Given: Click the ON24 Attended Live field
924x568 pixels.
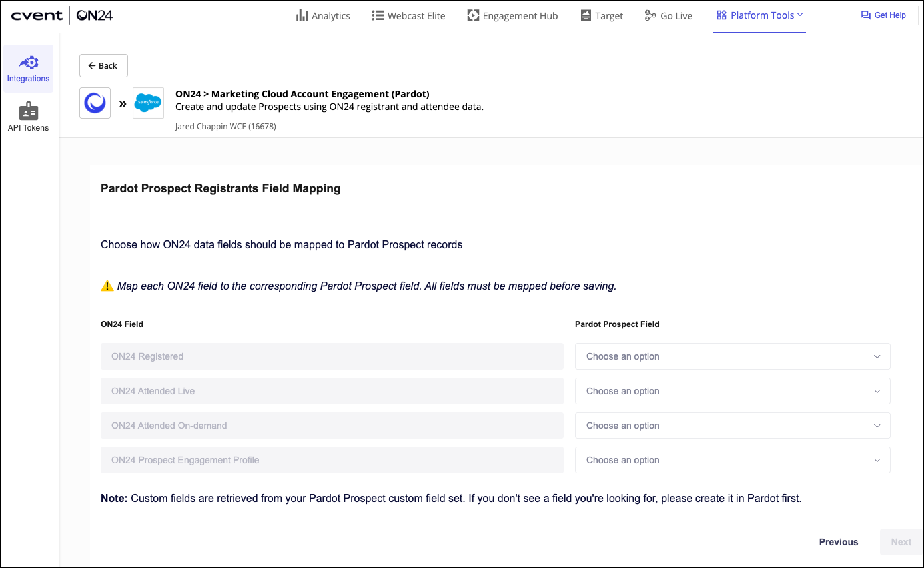Looking at the screenshot, I should [332, 391].
